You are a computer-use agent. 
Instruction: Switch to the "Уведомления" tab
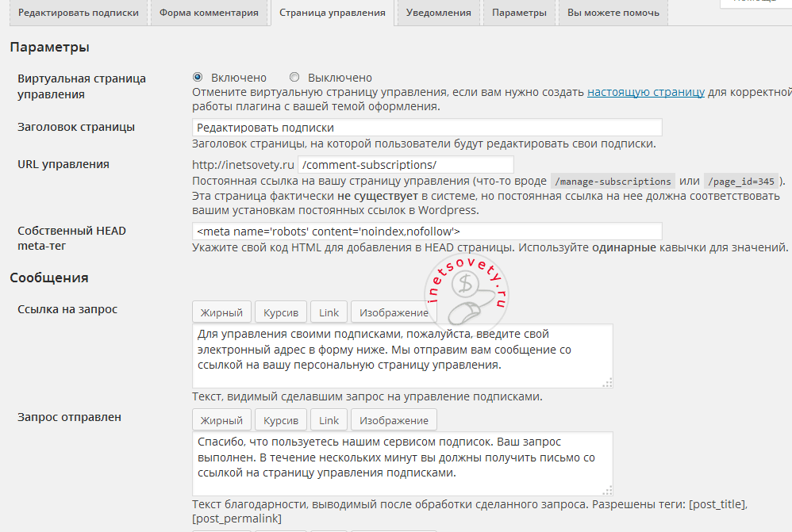tap(437, 13)
